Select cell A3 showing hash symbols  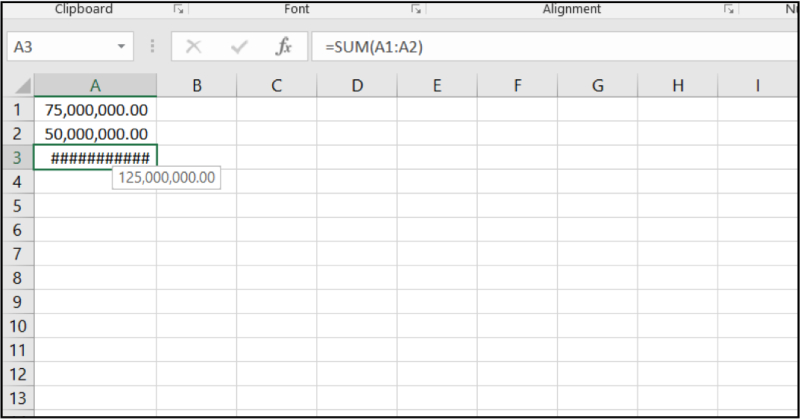click(x=95, y=157)
